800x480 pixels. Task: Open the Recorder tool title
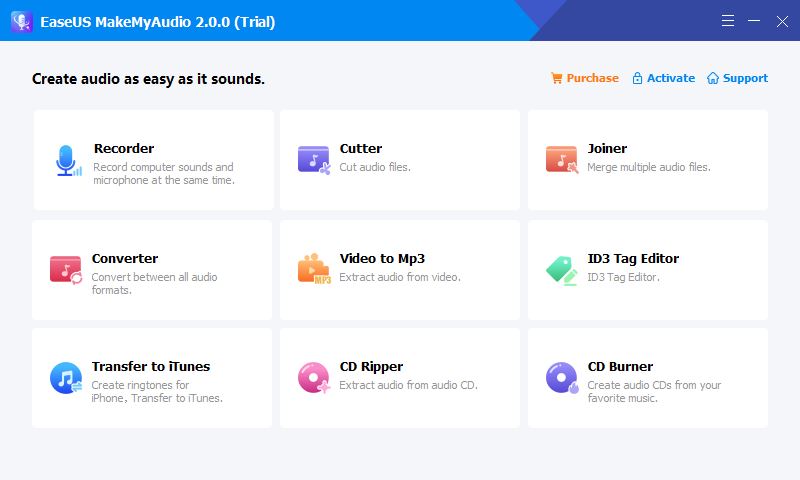tap(124, 148)
